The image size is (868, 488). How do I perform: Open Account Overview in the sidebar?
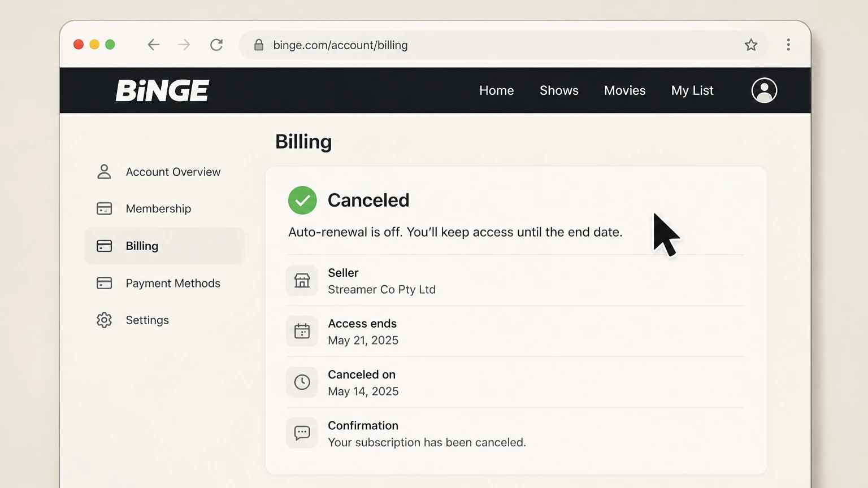[x=164, y=172]
